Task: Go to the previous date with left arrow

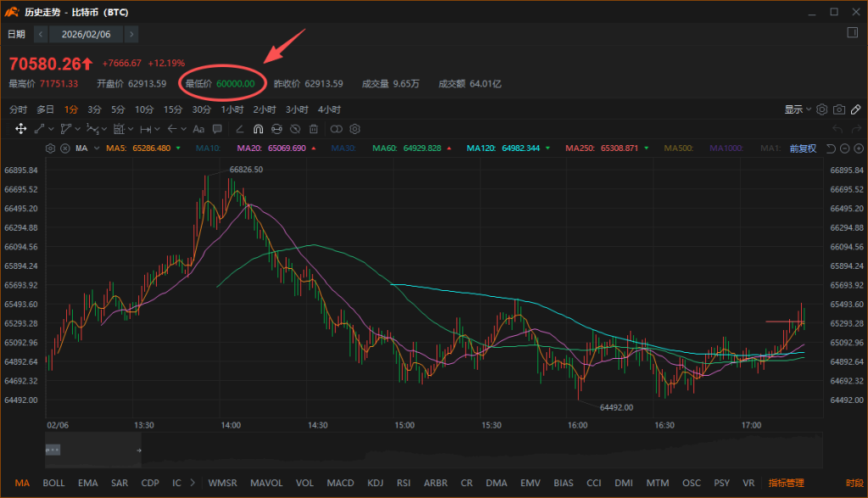Action: (41, 34)
